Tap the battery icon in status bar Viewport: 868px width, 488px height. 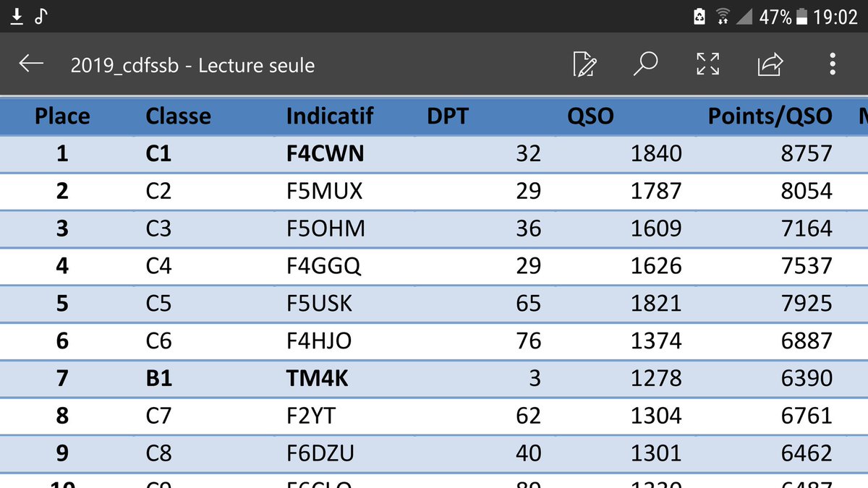(x=801, y=17)
